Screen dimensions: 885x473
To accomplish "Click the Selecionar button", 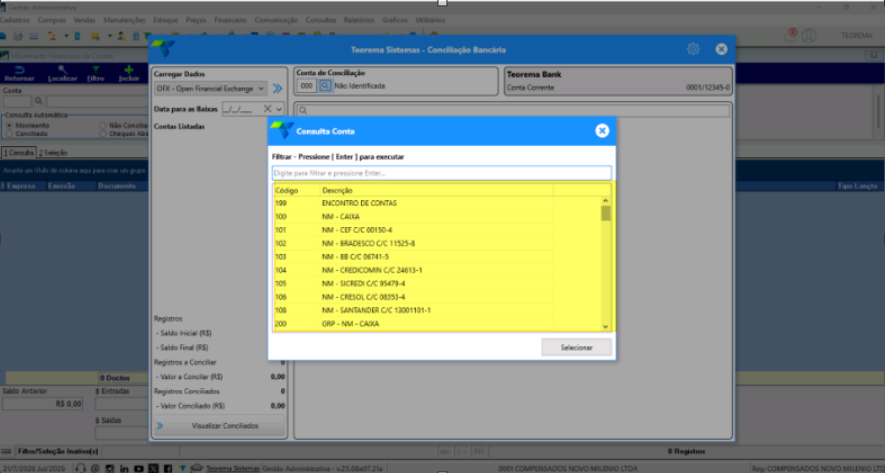I will tap(576, 347).
